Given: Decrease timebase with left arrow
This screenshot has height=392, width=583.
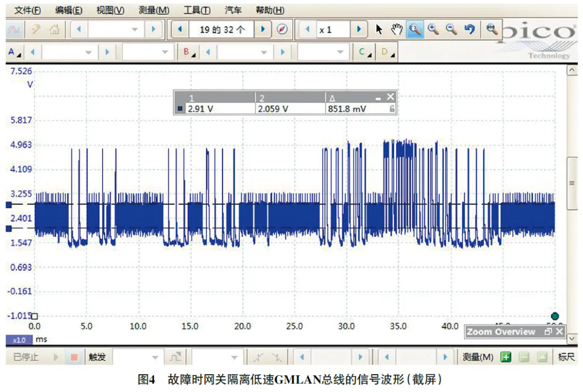Looking at the screenshot, I should click(x=79, y=29).
